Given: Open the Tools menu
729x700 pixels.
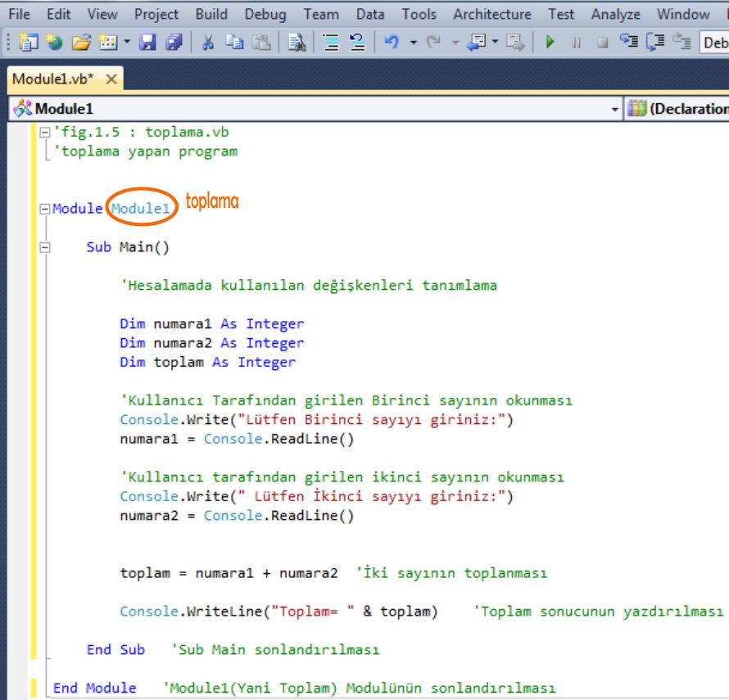Looking at the screenshot, I should [x=419, y=15].
